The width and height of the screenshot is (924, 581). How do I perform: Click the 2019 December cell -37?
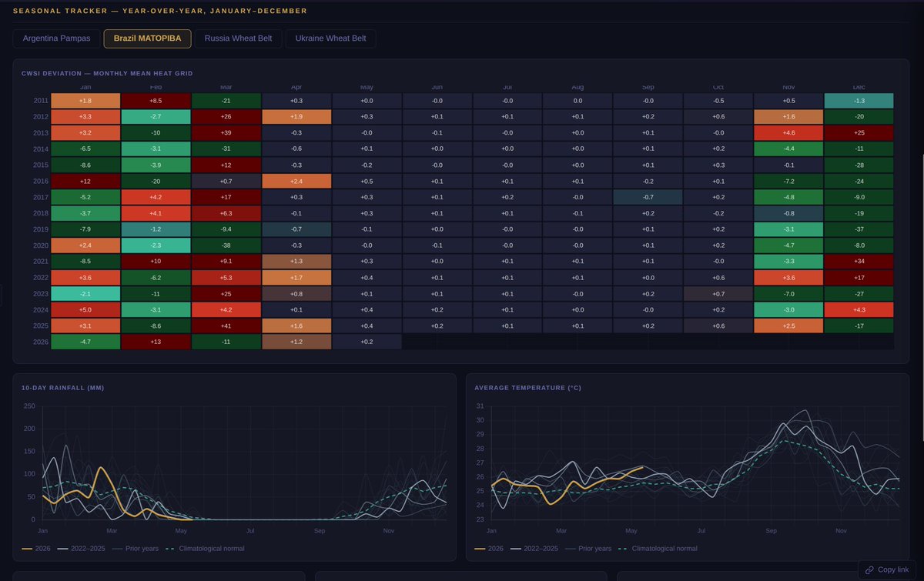(859, 229)
